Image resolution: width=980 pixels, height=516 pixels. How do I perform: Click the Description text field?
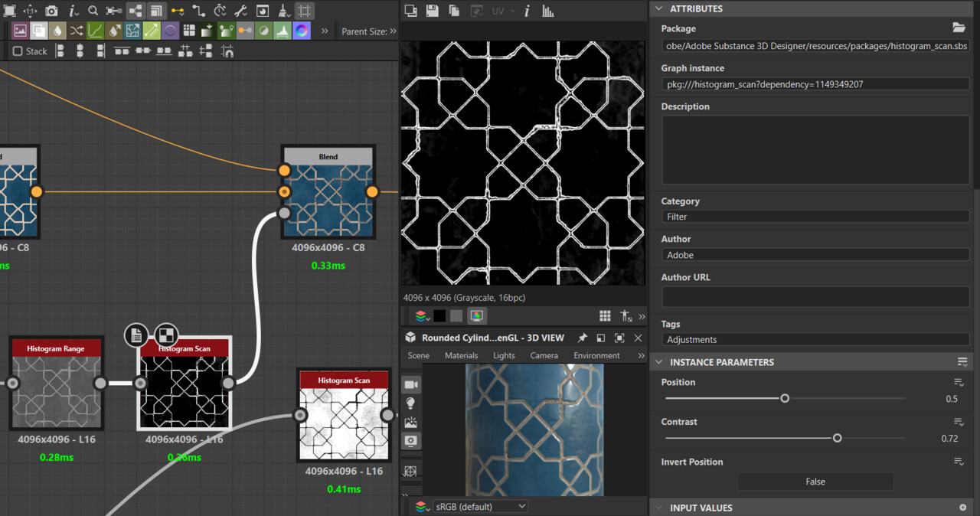[815, 150]
